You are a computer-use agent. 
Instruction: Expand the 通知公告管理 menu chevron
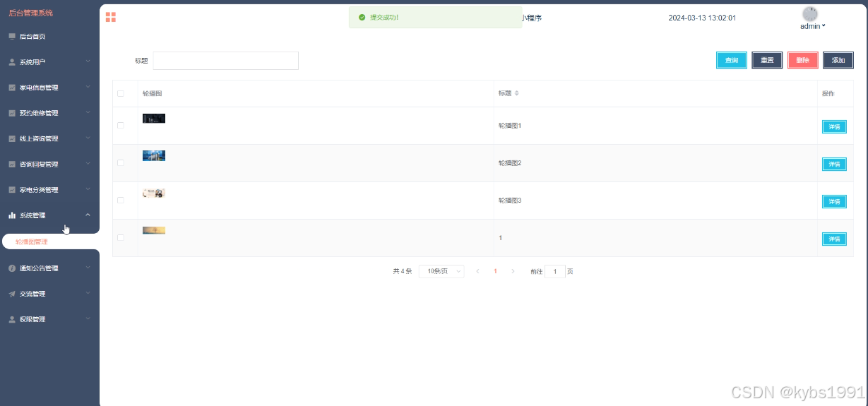[x=88, y=268]
